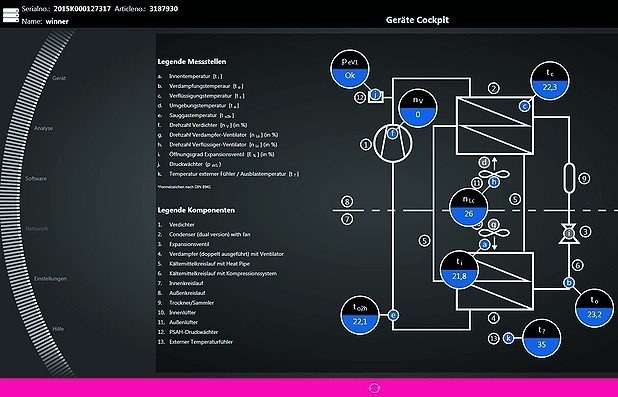The image size is (618, 397).
Task: Click the inner fan symbol below the dashed line
Action: click(x=494, y=233)
